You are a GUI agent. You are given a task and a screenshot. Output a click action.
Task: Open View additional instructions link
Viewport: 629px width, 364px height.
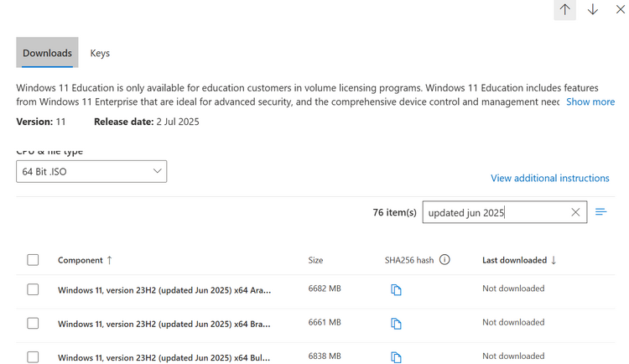click(550, 178)
